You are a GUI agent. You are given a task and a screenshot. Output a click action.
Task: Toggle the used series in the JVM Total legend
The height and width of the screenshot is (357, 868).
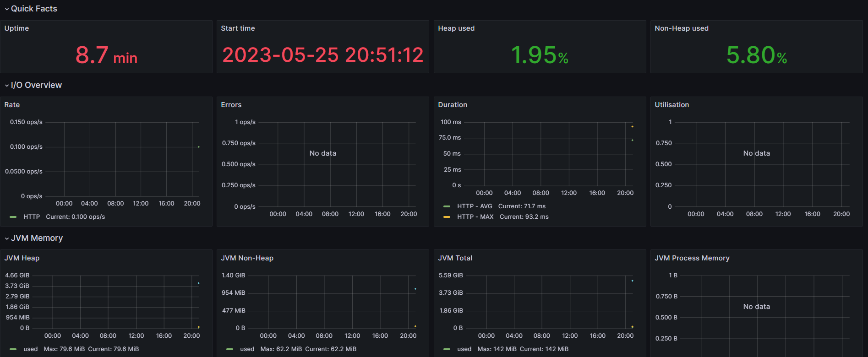point(464,349)
